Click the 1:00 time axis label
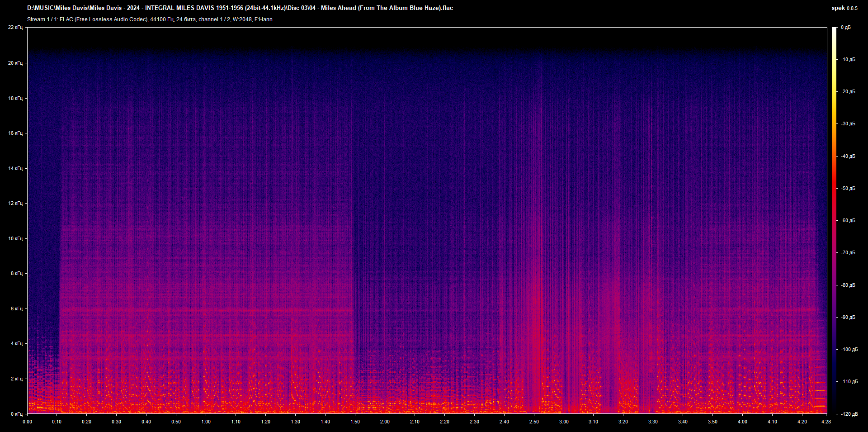The image size is (868, 432). click(206, 422)
